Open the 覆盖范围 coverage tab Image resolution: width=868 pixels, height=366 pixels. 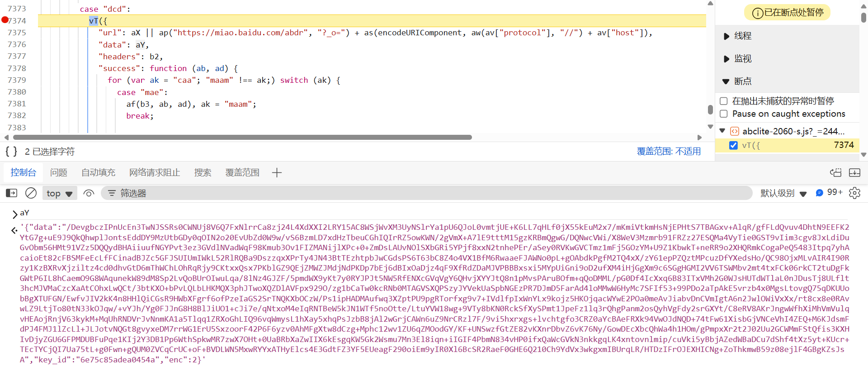pyautogui.click(x=242, y=172)
